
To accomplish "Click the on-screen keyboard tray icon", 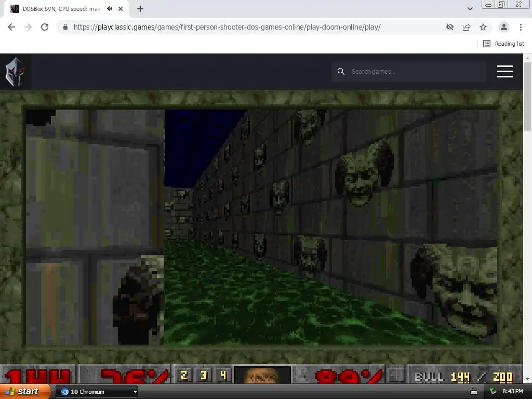I will click(x=474, y=392).
